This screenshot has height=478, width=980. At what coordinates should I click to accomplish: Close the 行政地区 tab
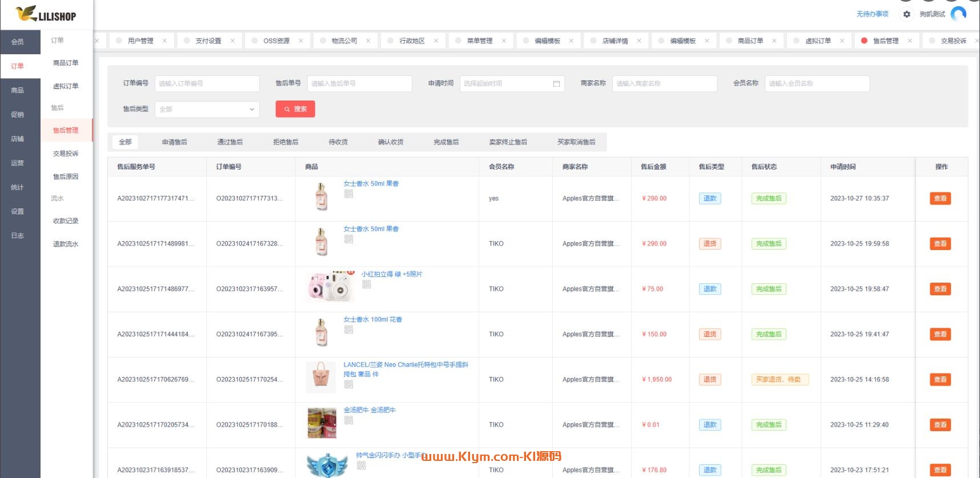pos(436,41)
